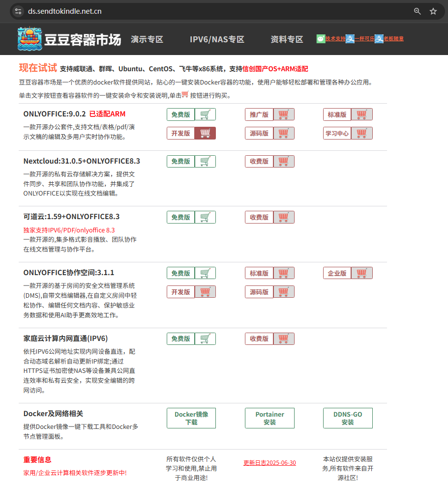This screenshot has height=481, width=448.
Task: Click the 豆豆容器市场 site title
Action: (x=83, y=40)
